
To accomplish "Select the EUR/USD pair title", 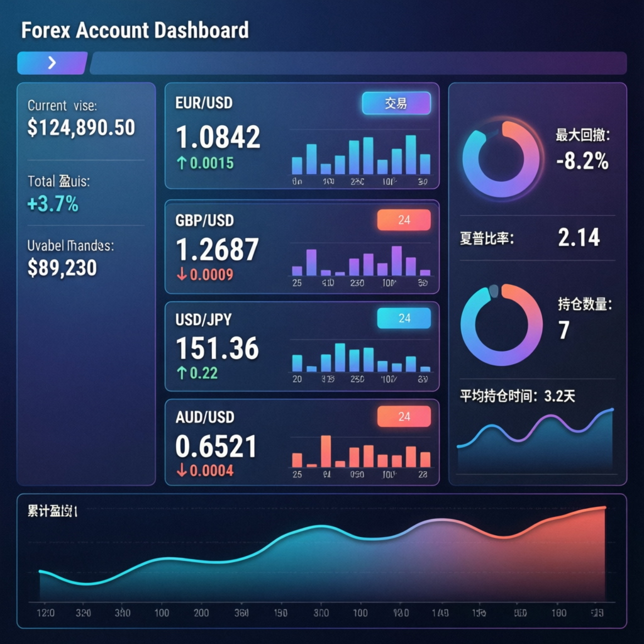I will coord(204,103).
